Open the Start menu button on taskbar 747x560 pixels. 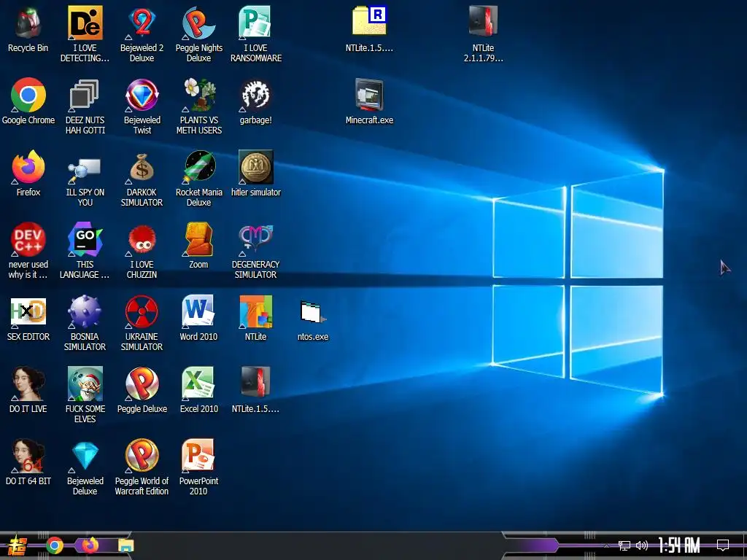[x=18, y=545]
